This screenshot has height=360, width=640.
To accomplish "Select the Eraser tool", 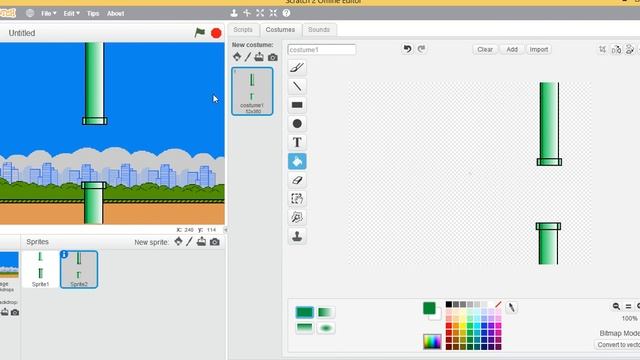I will [x=297, y=180].
